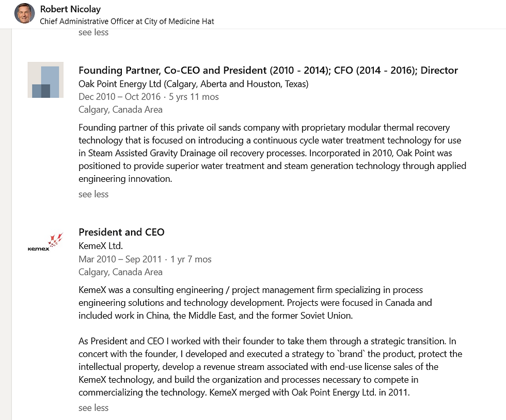Screen dimensions: 506x420
Task: Click the KemeX red logo
Action: pyautogui.click(x=45, y=242)
